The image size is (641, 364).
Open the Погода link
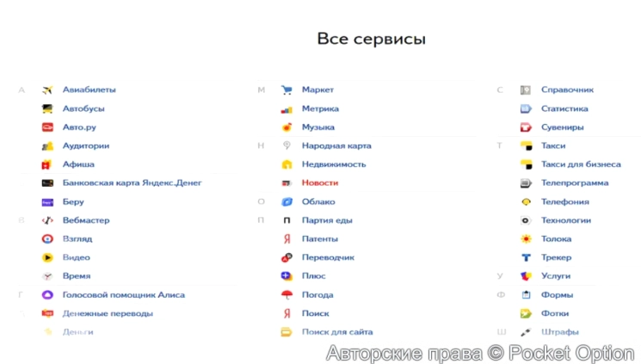(x=317, y=294)
